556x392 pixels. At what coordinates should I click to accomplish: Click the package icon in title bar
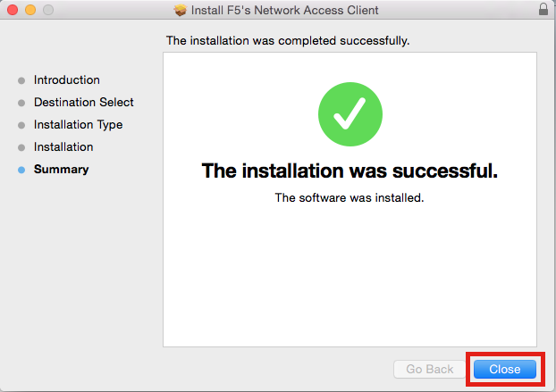click(181, 10)
